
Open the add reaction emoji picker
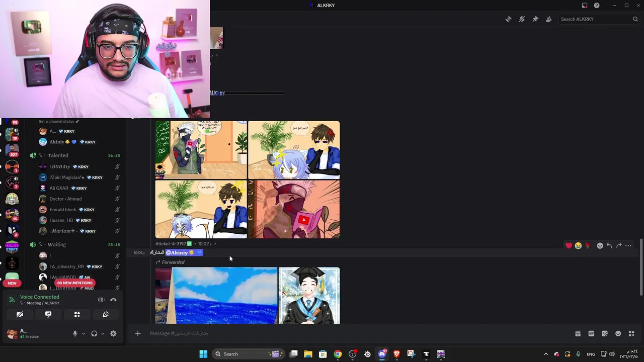tap(600, 246)
